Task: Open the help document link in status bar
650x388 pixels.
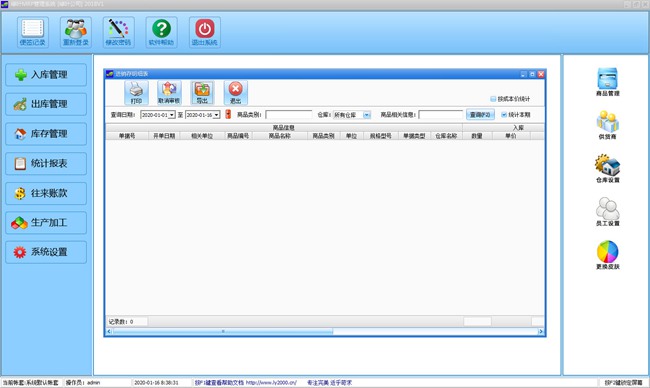Action: click(272, 383)
